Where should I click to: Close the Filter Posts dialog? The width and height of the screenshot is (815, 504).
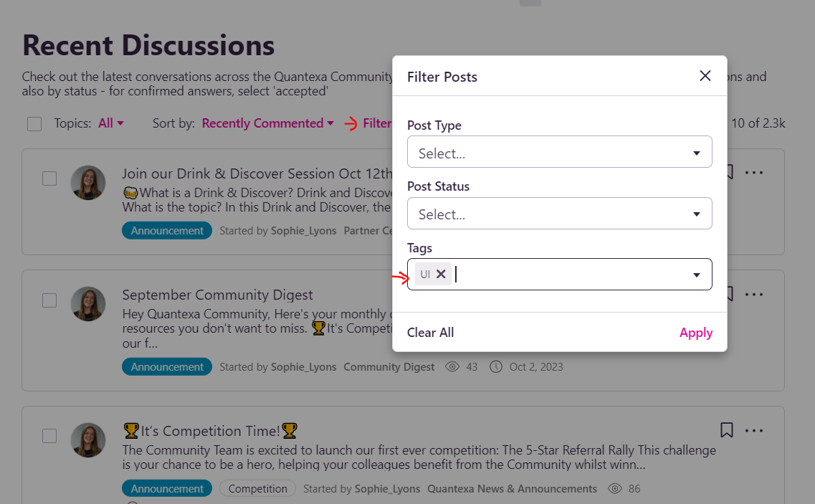pos(705,76)
